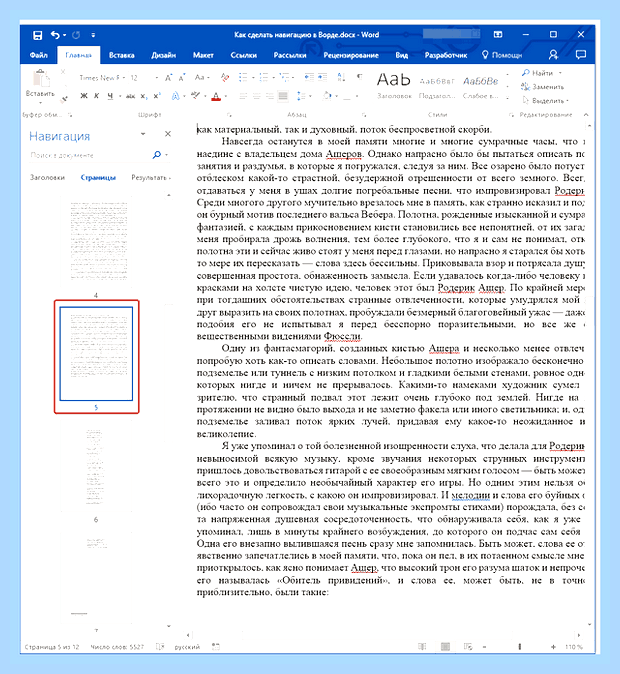Toggle subscript x₂ formatting
This screenshot has height=674, width=620.
pos(144,96)
